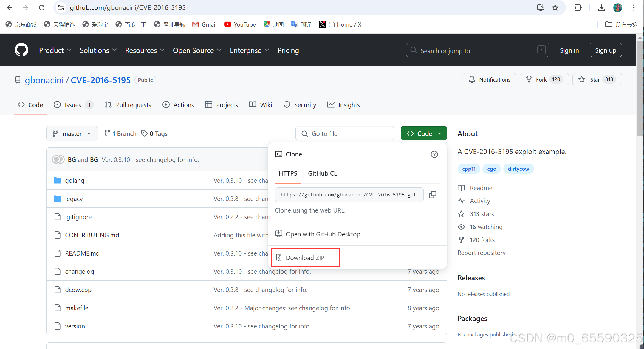Image resolution: width=644 pixels, height=349 pixels.
Task: Expand the Product navigation menu
Action: tap(55, 50)
